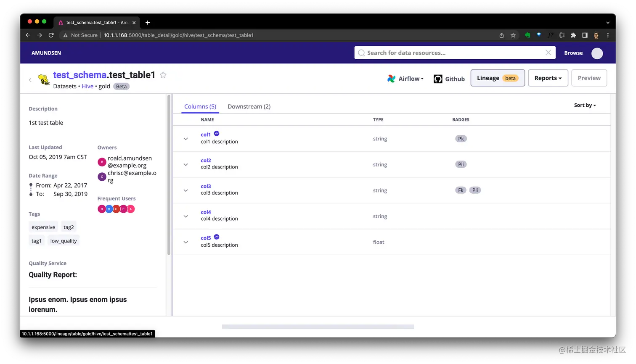Open the Github source link
This screenshot has height=364, width=636.
(x=449, y=79)
